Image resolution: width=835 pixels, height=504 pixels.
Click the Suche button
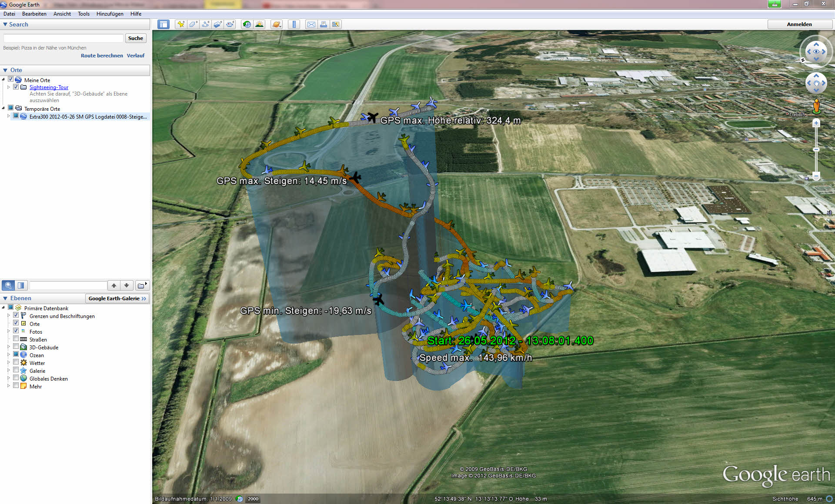pyautogui.click(x=136, y=38)
